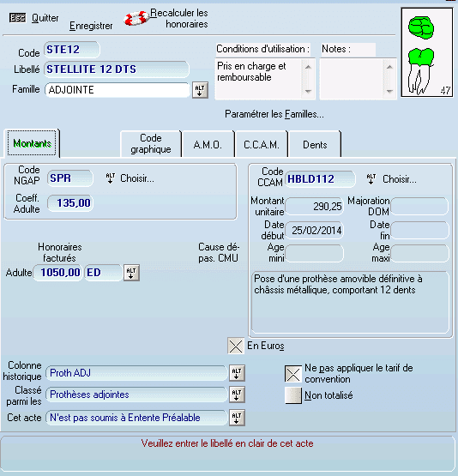Click Code CCAM field HBLD112
The height and width of the screenshot is (476, 458).
point(320,179)
